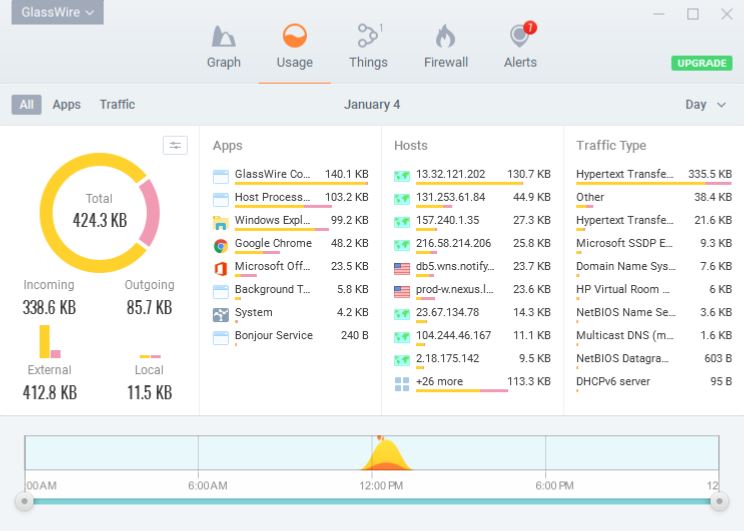Click world map icon for host 157.240.1.35
Image resolution: width=744 pixels, height=531 pixels.
point(402,222)
